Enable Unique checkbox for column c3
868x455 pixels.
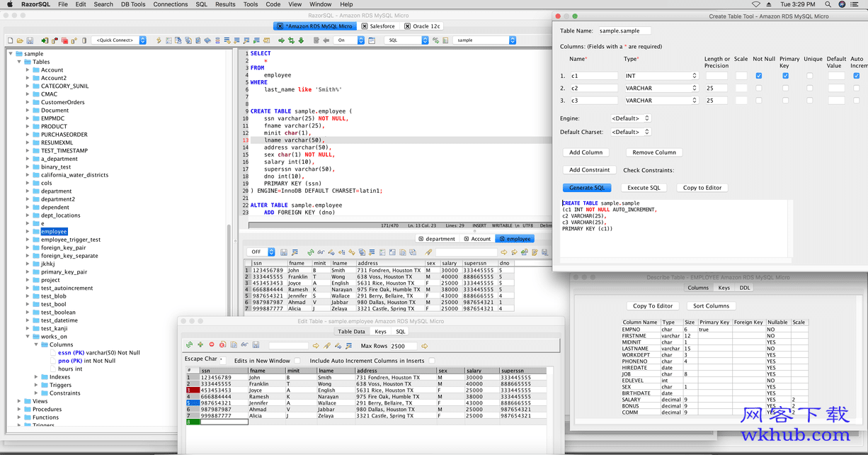(x=810, y=101)
